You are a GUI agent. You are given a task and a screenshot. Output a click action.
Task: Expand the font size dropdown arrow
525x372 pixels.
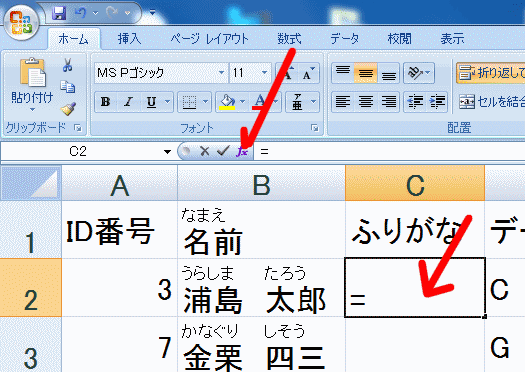(265, 73)
